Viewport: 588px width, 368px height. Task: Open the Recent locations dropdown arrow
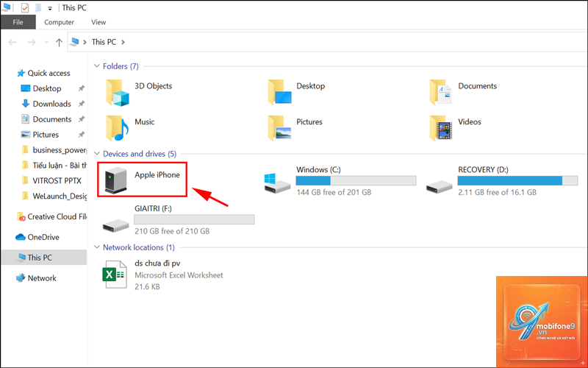(x=46, y=42)
